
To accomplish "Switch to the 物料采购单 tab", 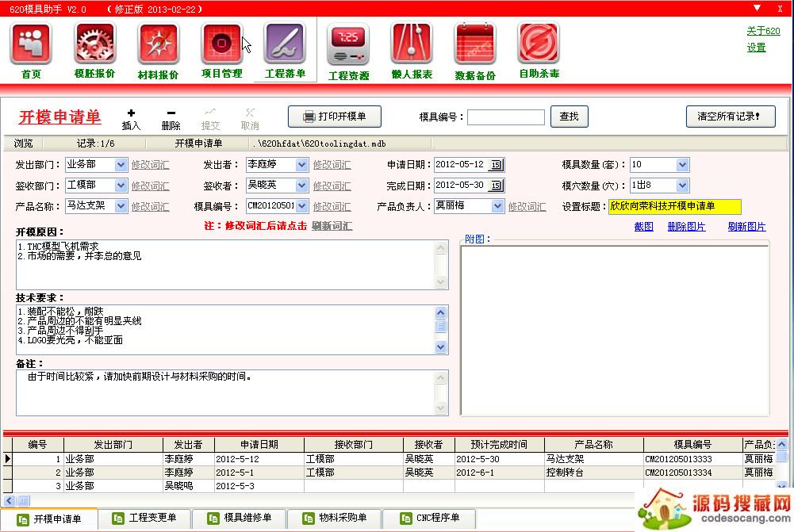I will (x=335, y=519).
